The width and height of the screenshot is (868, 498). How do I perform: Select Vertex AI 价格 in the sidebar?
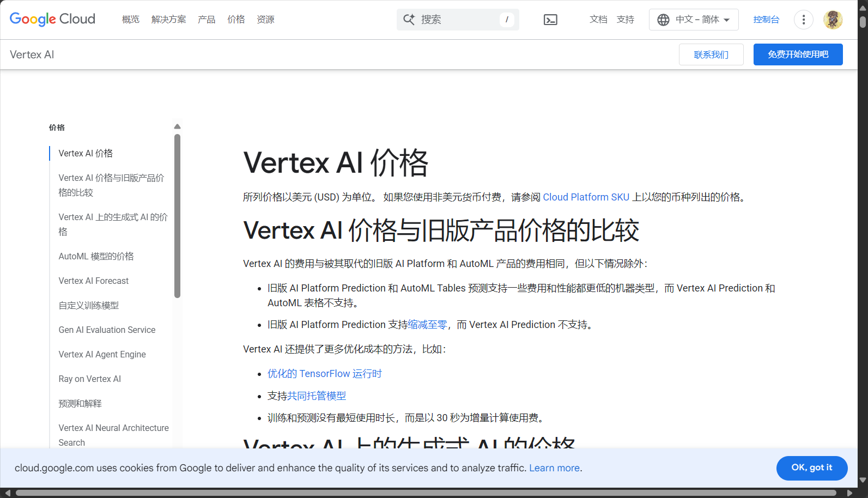tap(86, 153)
